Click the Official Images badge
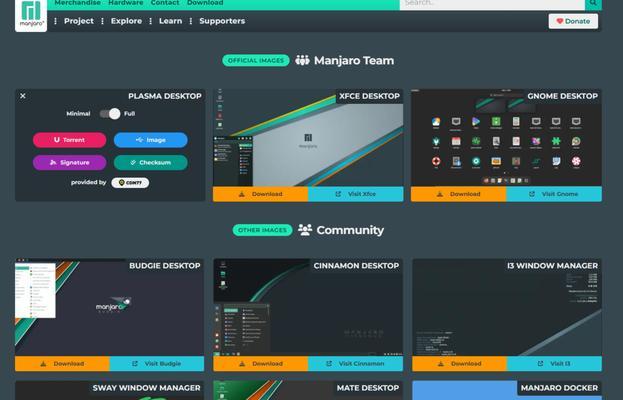The image size is (623, 400). click(x=256, y=60)
